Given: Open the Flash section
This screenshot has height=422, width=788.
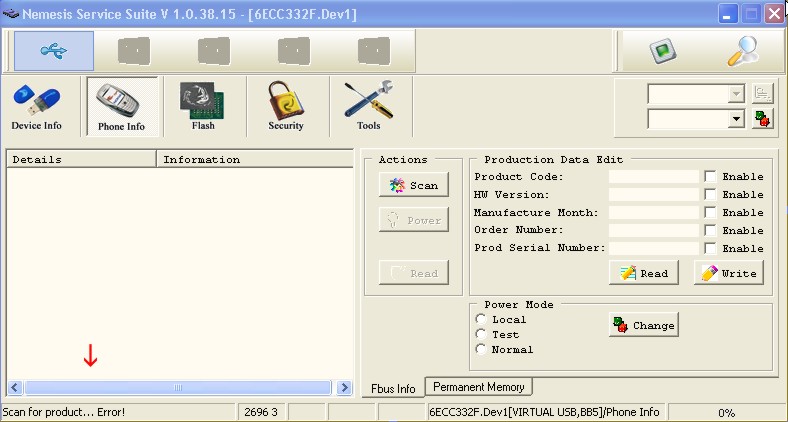Looking at the screenshot, I should 203,107.
